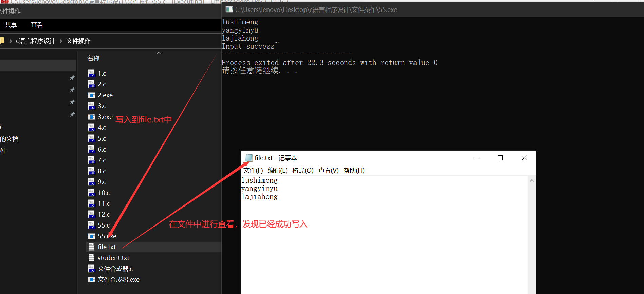
Task: Minimize the file.txt Notepad window
Action: point(477,158)
